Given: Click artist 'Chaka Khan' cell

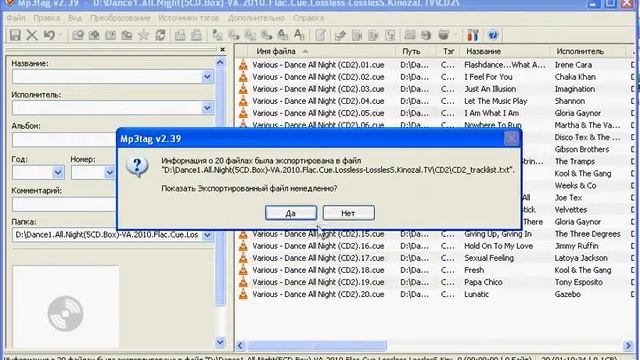Looking at the screenshot, I should (575, 77).
